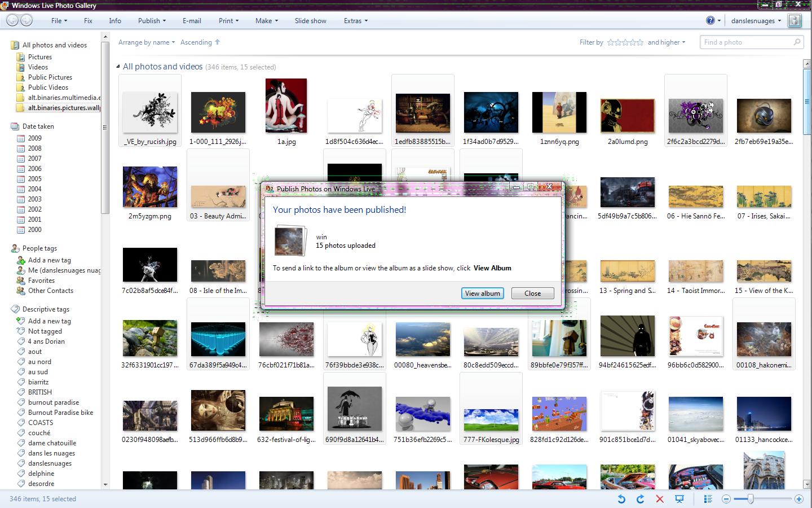
Task: Open the Info pane
Action: tap(115, 21)
